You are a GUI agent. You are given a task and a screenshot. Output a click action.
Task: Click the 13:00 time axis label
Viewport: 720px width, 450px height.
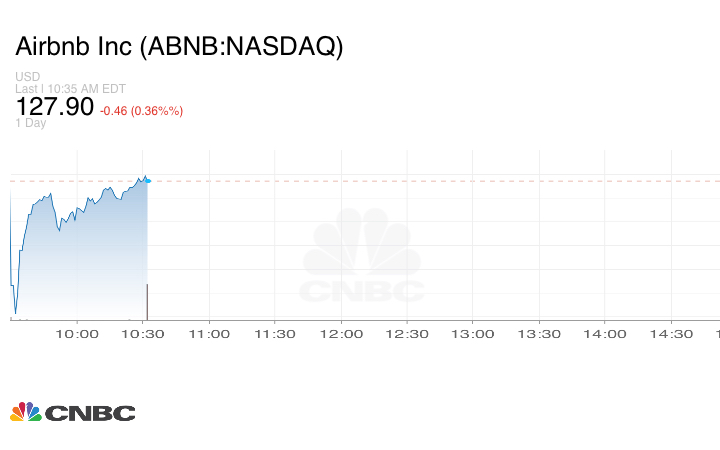point(473,334)
